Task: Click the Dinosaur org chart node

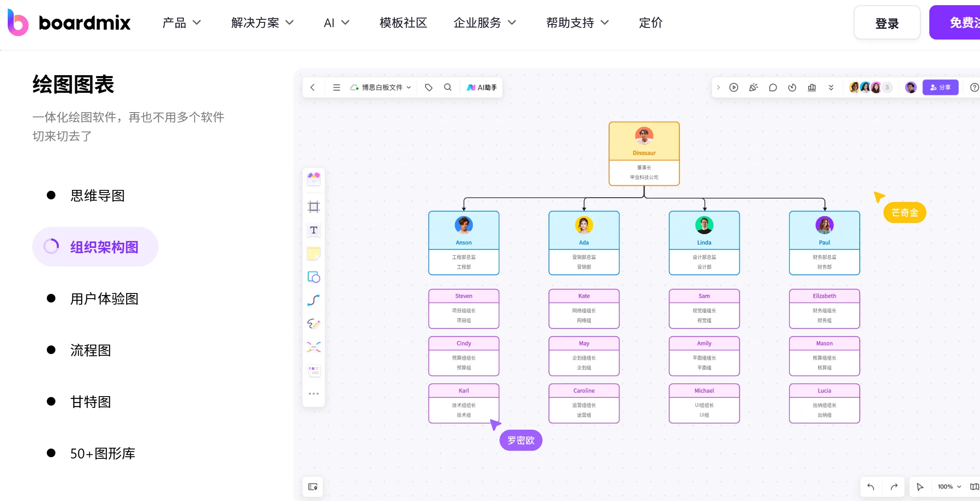Action: (x=644, y=153)
